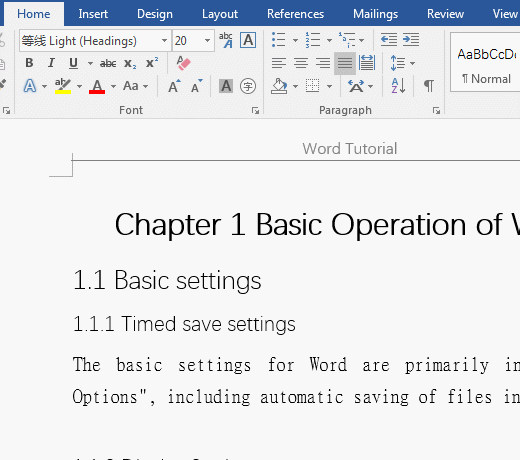
Task: Center the paragraph text
Action: point(301,63)
